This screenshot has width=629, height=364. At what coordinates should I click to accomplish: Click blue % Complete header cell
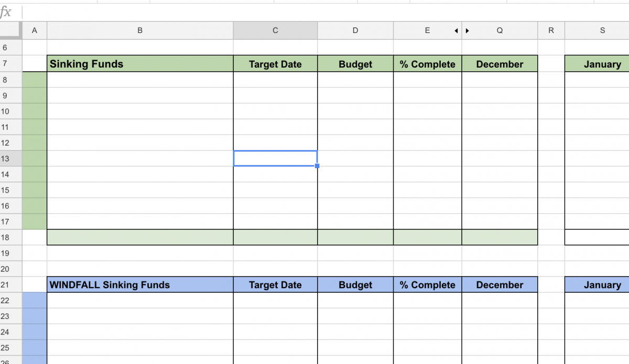[428, 285]
